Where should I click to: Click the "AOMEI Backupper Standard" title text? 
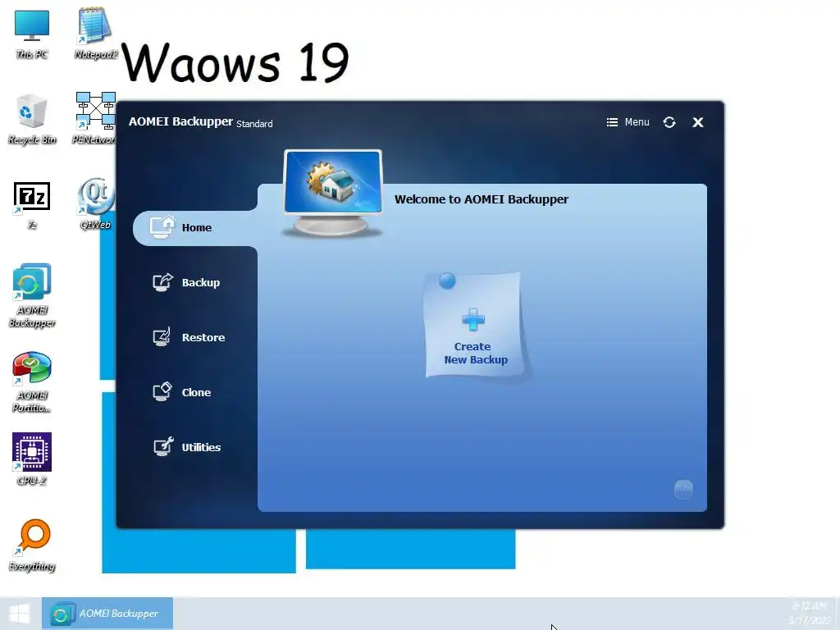pyautogui.click(x=200, y=122)
